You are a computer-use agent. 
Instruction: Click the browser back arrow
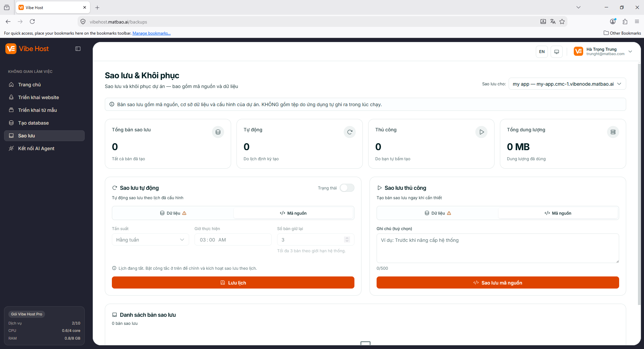point(8,21)
